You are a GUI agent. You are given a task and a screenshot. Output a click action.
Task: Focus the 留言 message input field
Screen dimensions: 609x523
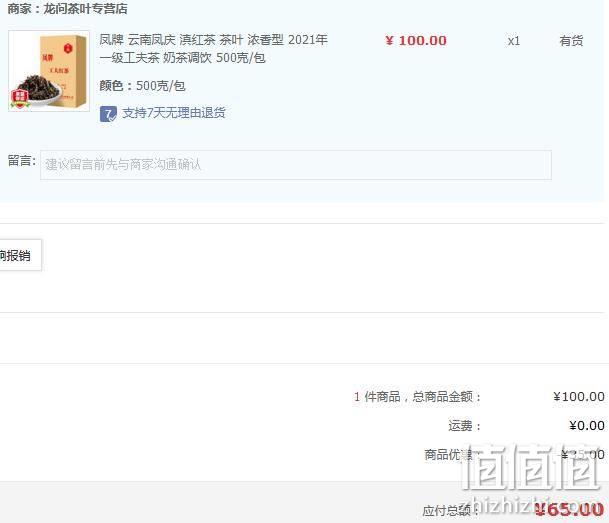click(296, 165)
